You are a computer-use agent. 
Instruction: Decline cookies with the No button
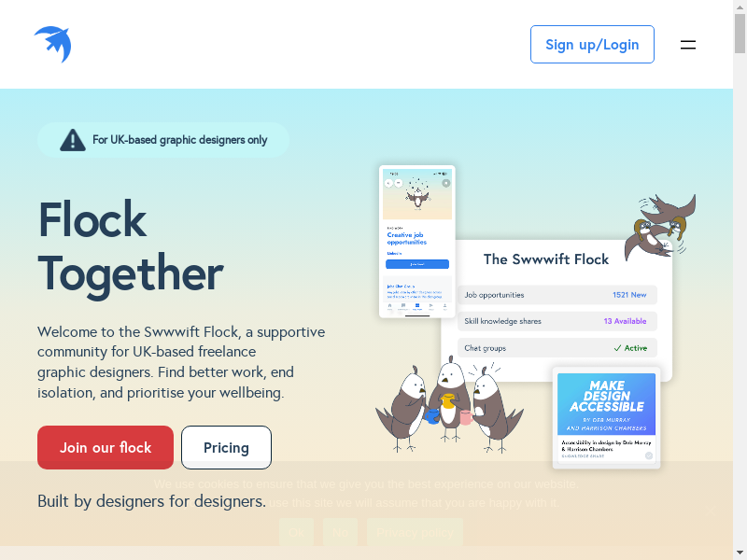[x=340, y=532]
